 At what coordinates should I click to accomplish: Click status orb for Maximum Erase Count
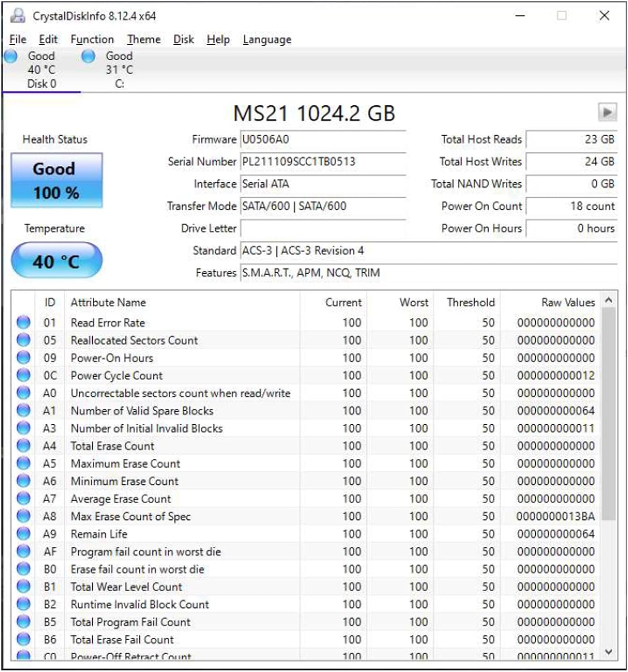pyautogui.click(x=23, y=463)
